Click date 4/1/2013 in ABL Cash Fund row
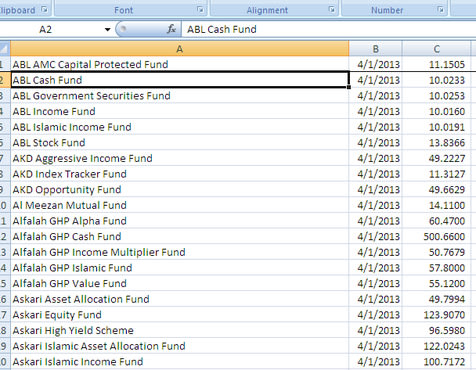The width and height of the screenshot is (476, 370). click(376, 80)
